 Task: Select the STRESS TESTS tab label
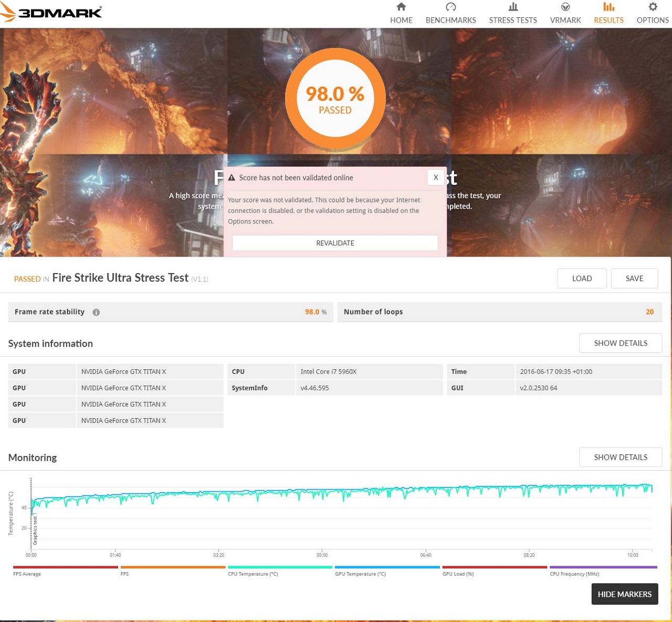(513, 20)
